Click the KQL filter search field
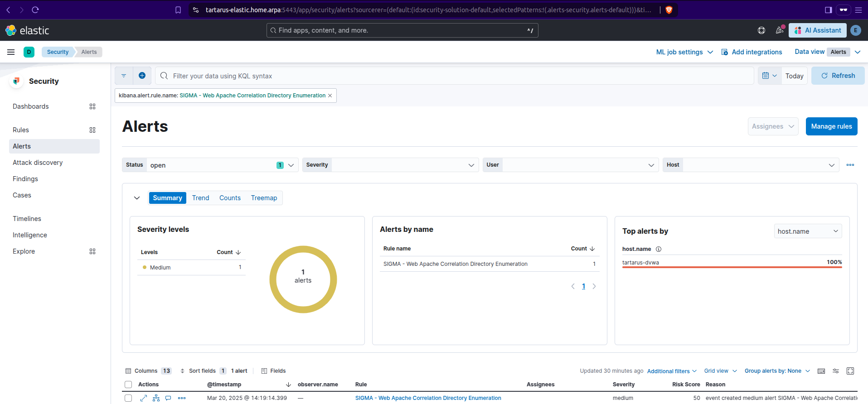 (453, 76)
